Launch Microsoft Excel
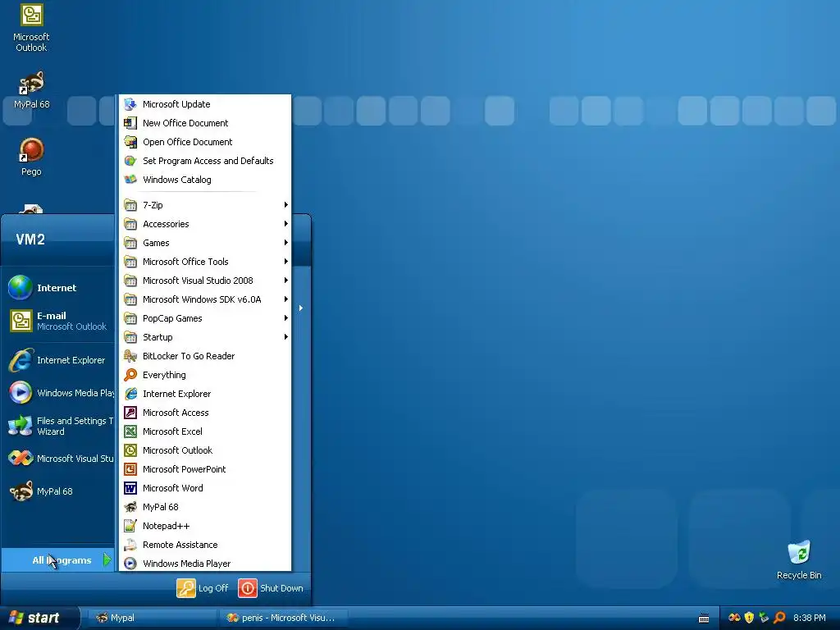This screenshot has height=630, width=840. 204,431
